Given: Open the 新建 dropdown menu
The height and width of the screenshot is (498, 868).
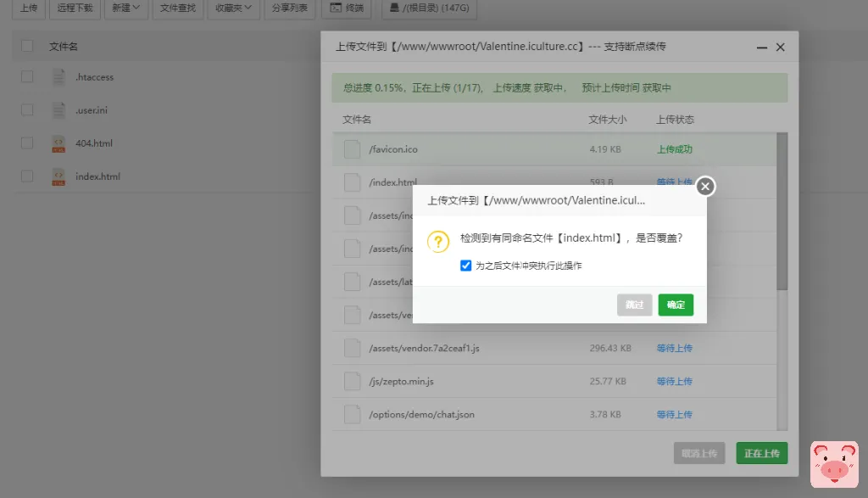Looking at the screenshot, I should (125, 8).
